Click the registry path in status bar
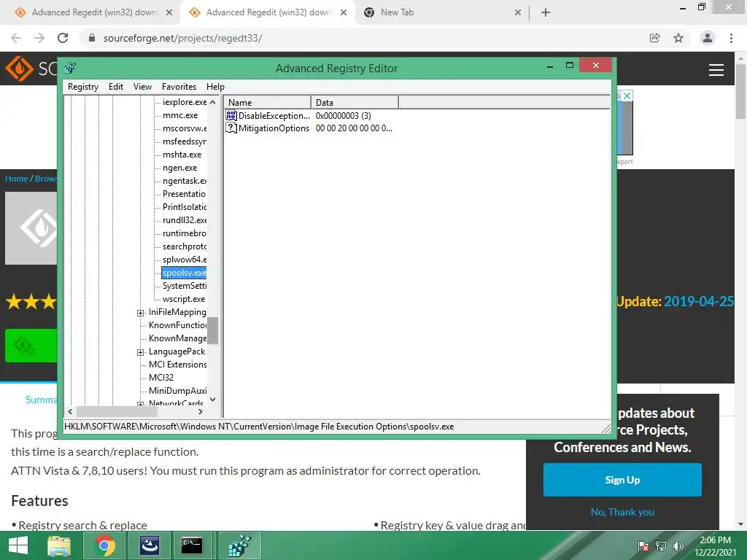Image resolution: width=747 pixels, height=560 pixels. coord(259,427)
